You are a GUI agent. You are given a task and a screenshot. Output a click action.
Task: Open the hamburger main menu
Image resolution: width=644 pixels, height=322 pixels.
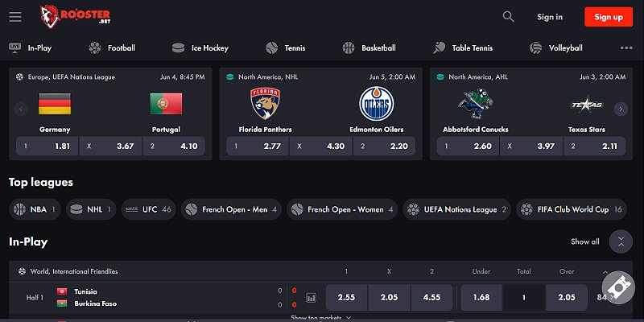[15, 17]
